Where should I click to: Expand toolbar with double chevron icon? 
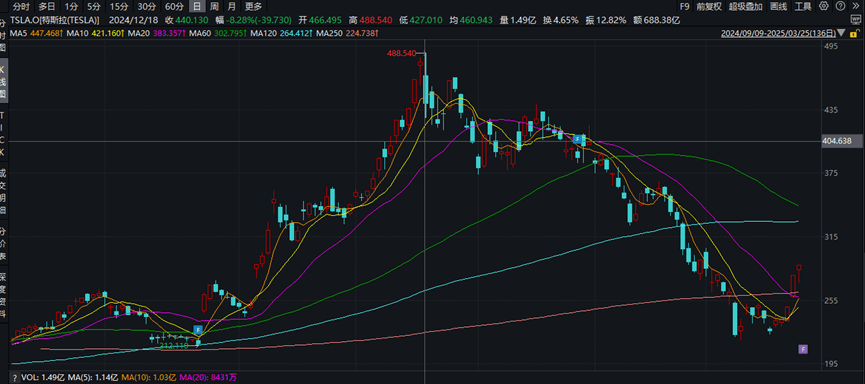coord(856,6)
